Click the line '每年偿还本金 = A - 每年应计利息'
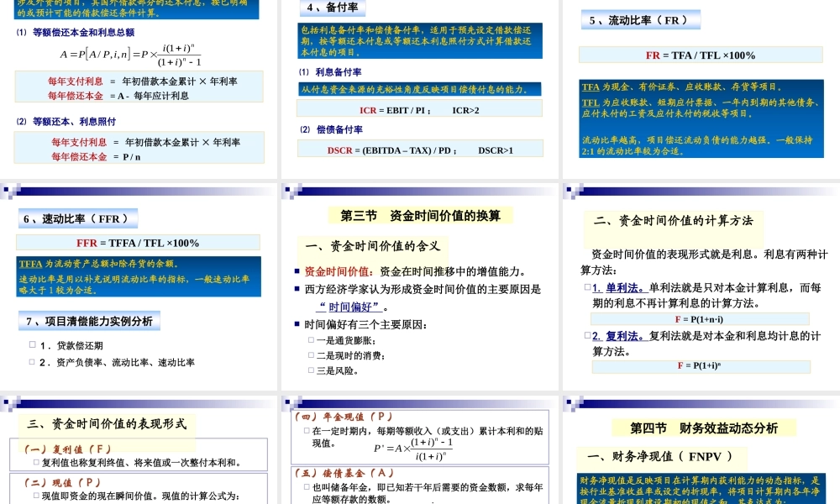Viewport: 840px width, 504px height. 118,96
